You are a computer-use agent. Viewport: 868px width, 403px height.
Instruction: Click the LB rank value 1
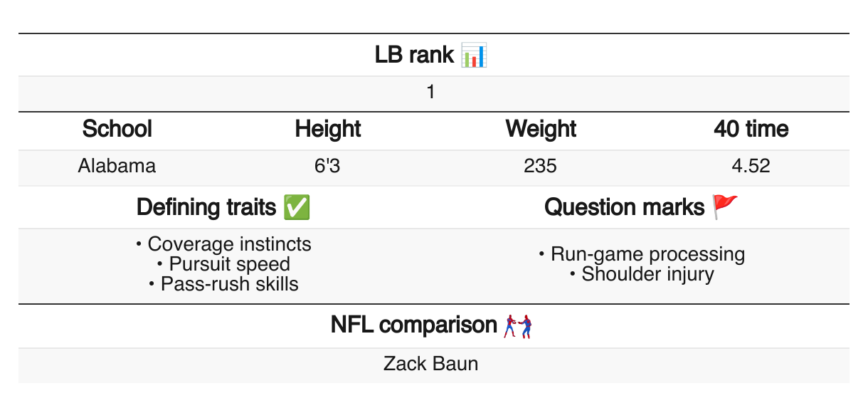pyautogui.click(x=431, y=93)
